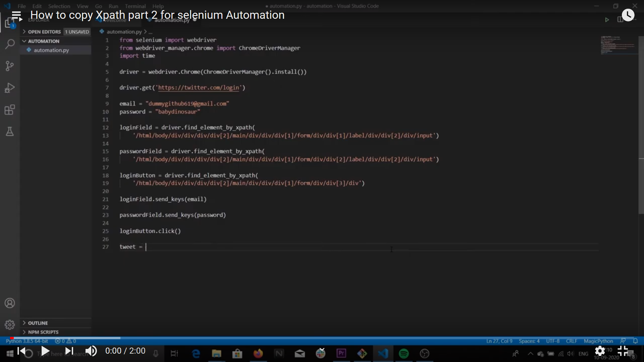Click the notifications bell in the status bar

pyautogui.click(x=635, y=341)
